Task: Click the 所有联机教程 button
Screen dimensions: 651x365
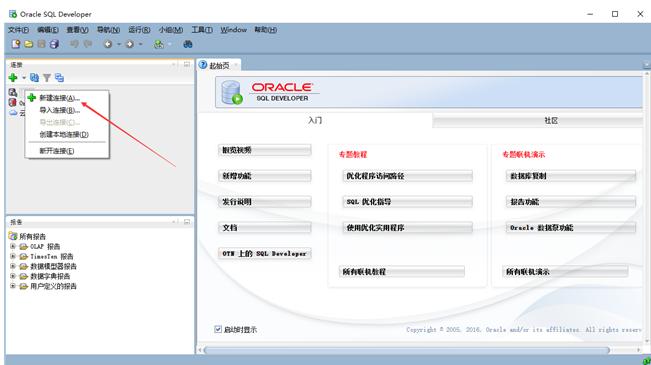Action: [401, 272]
